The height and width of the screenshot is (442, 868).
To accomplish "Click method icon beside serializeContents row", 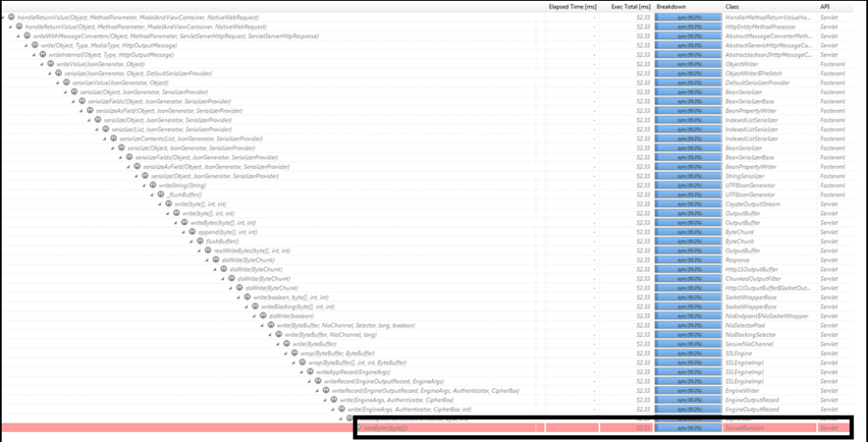I will click(114, 138).
